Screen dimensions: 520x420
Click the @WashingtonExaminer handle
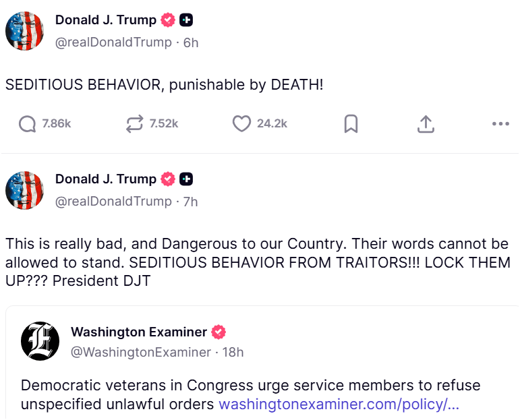pos(140,352)
